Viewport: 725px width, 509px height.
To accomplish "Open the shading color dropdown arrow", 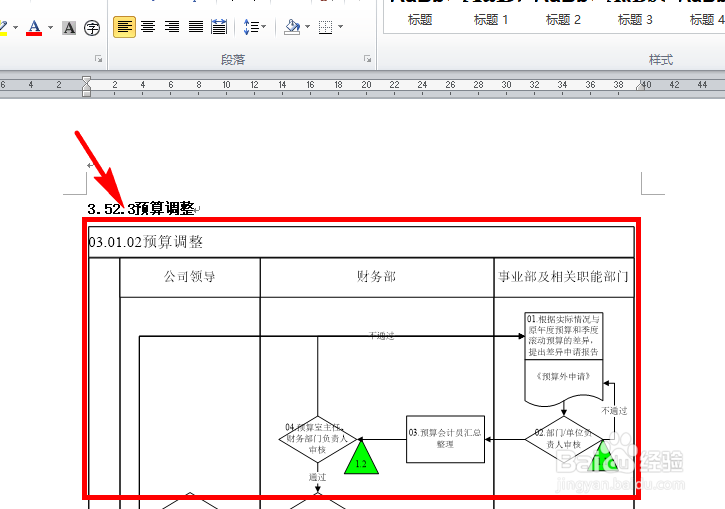I will [307, 27].
